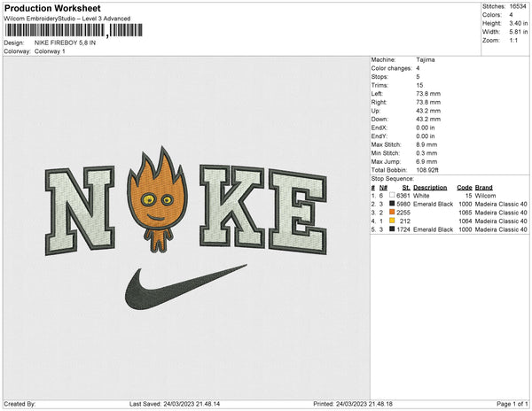Click the 'Wilcom' brand in row 1
This screenshot has height=411, width=532.
[x=485, y=196]
